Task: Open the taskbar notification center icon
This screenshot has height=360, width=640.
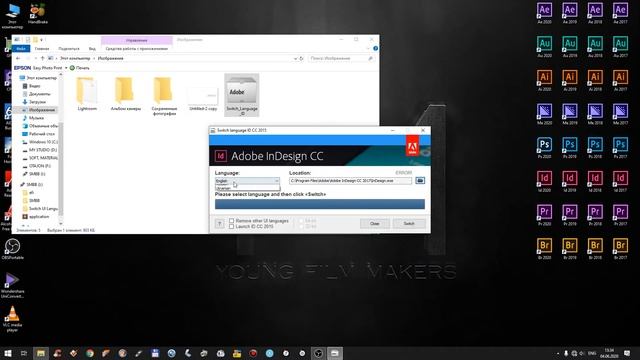Action: [x=627, y=353]
